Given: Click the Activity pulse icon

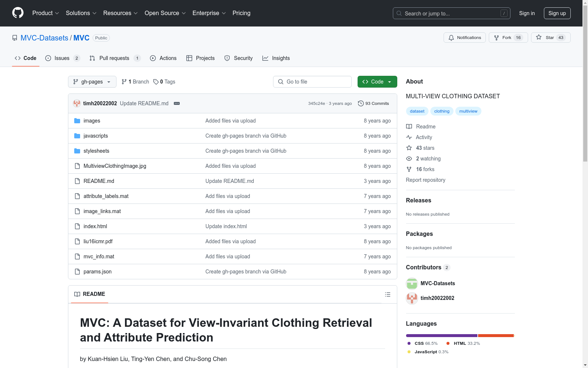Looking at the screenshot, I should pyautogui.click(x=409, y=137).
